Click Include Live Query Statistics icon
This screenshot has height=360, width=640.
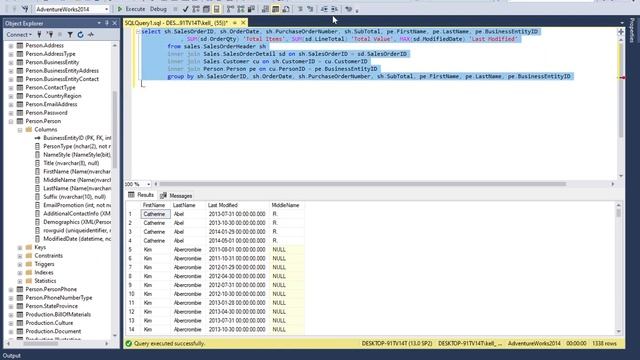[x=241, y=9]
